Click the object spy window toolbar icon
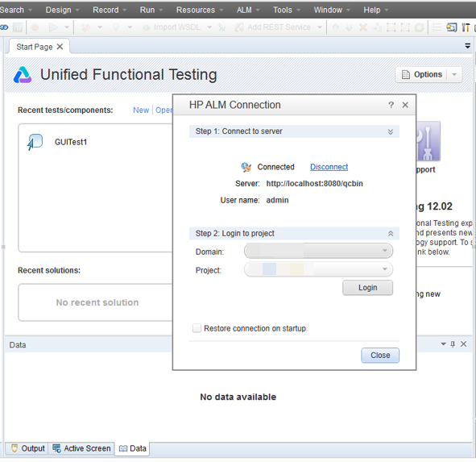Viewport: 476px width, 462px height. (452, 27)
